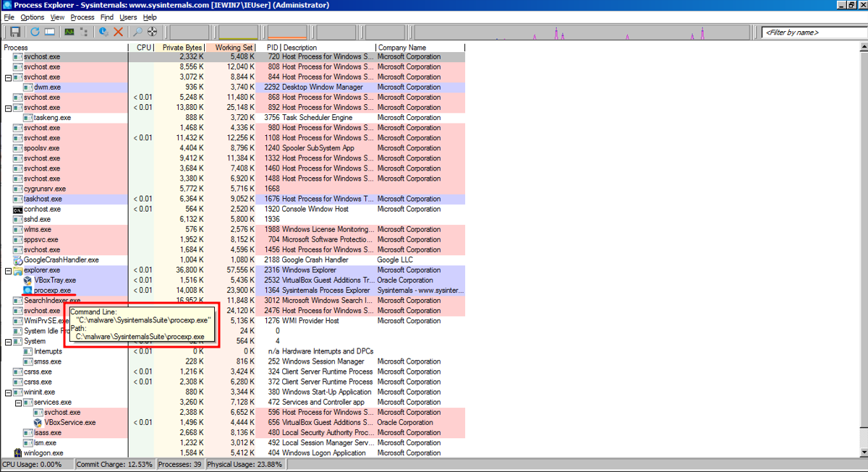Image resolution: width=868 pixels, height=472 pixels.
Task: Click the vertical scrollbar of the process list
Action: point(864,249)
